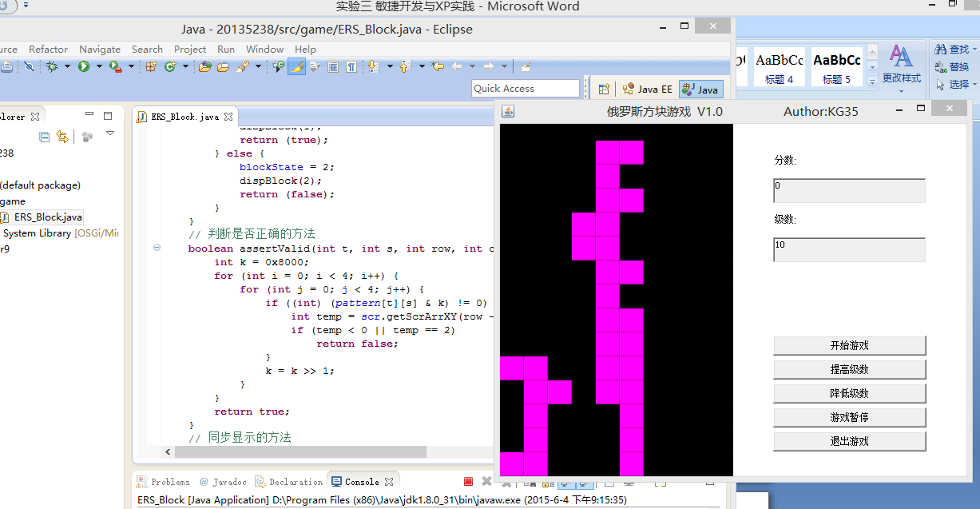
Task: Open the Window menu
Action: (x=264, y=50)
